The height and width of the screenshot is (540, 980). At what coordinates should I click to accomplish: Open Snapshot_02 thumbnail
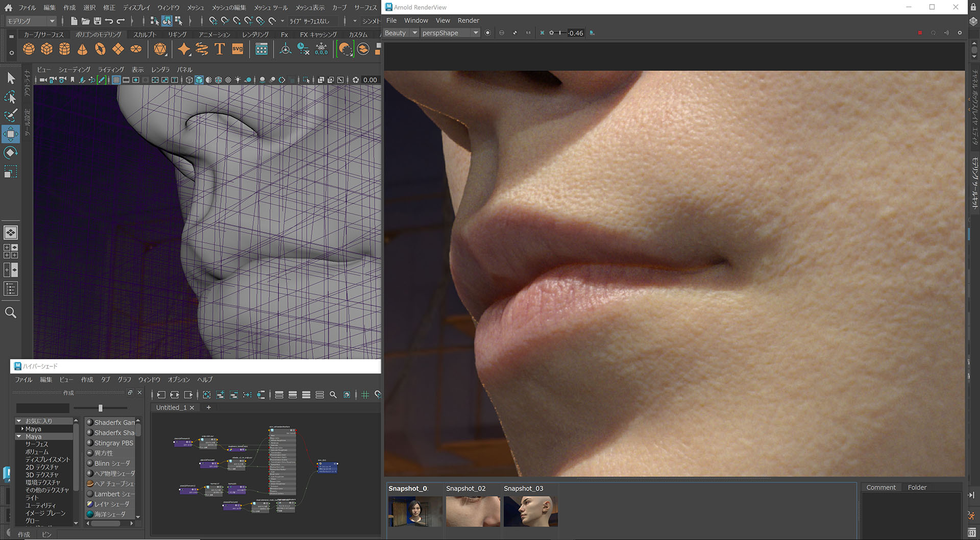(x=473, y=511)
